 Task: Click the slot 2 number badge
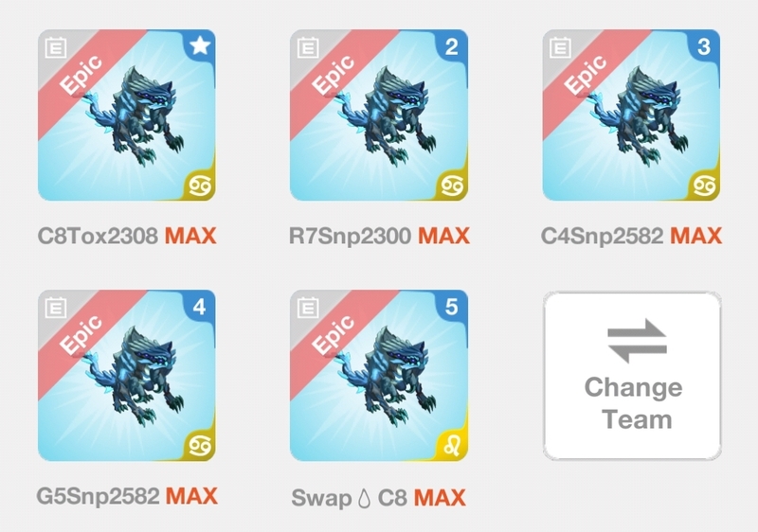coord(452,45)
